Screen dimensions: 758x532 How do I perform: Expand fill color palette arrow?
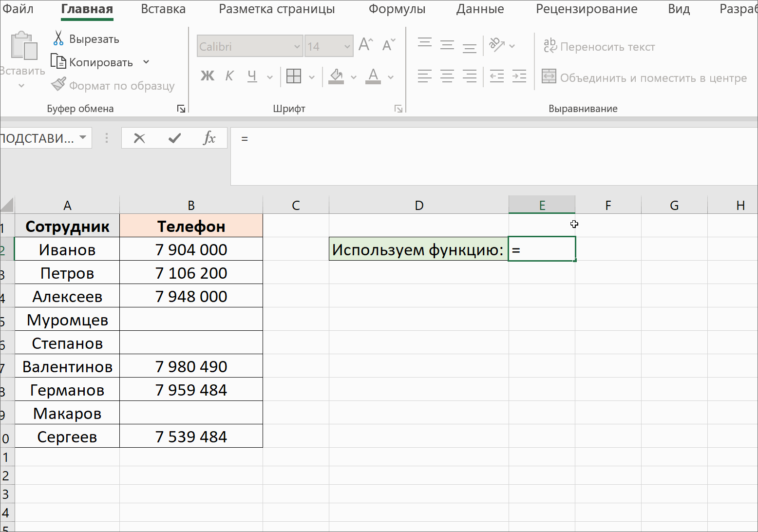pos(354,77)
